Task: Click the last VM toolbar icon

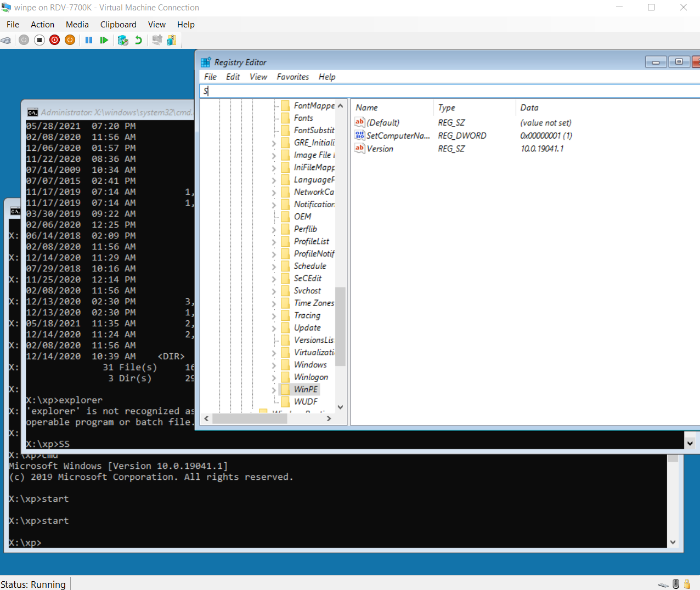Action: (171, 40)
